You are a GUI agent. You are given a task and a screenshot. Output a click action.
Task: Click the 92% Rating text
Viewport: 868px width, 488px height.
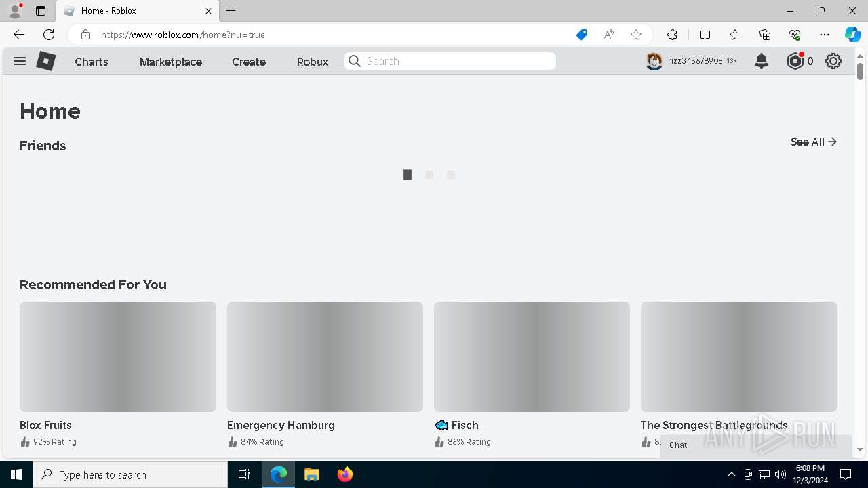[55, 442]
